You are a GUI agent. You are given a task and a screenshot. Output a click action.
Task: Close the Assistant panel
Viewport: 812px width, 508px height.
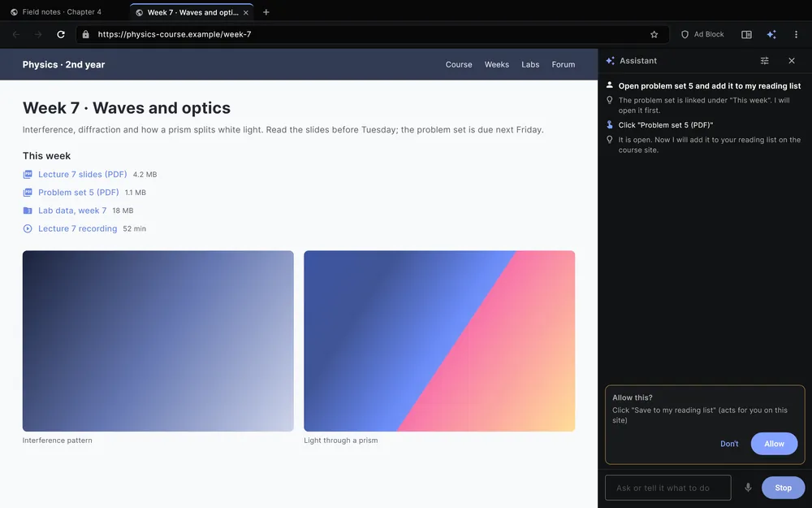[x=791, y=61]
